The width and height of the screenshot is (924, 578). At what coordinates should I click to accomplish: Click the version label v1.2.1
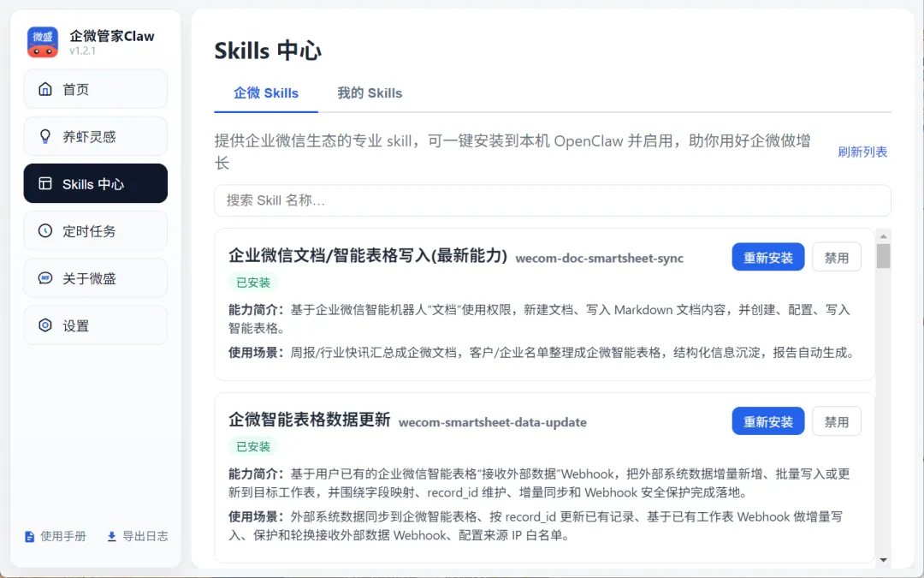[82, 51]
